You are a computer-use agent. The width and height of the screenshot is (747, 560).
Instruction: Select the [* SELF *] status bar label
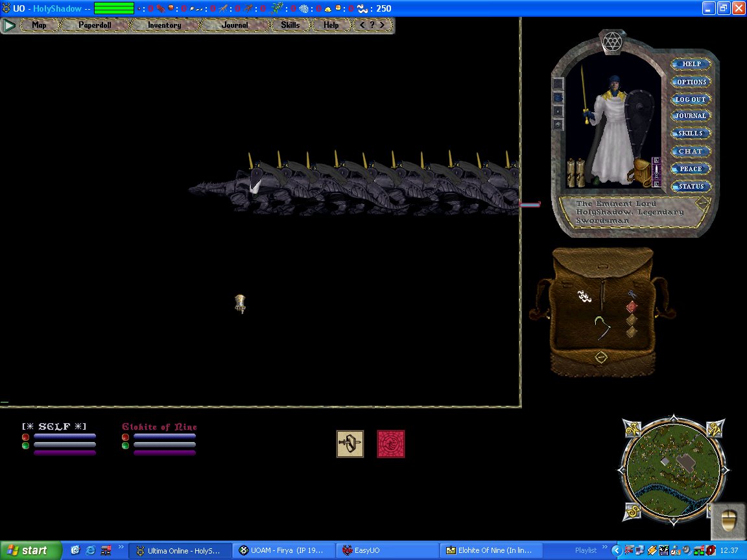point(54,426)
